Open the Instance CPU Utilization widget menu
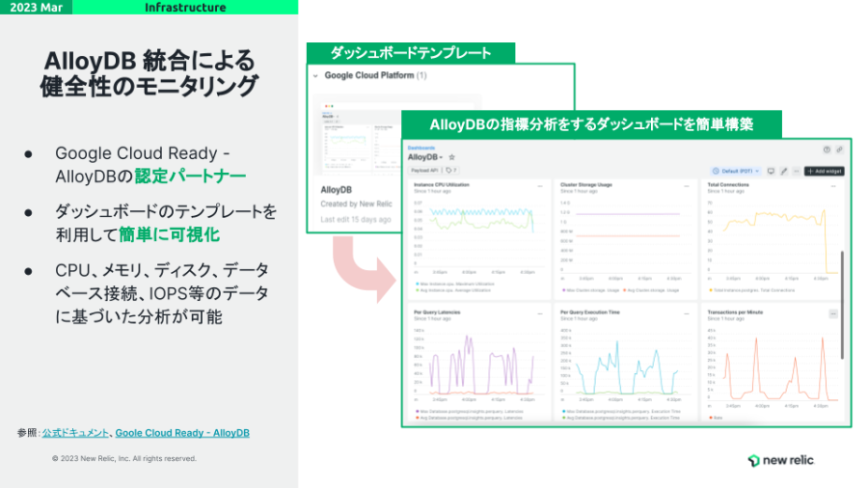This screenshot has width=868, height=488. (540, 186)
